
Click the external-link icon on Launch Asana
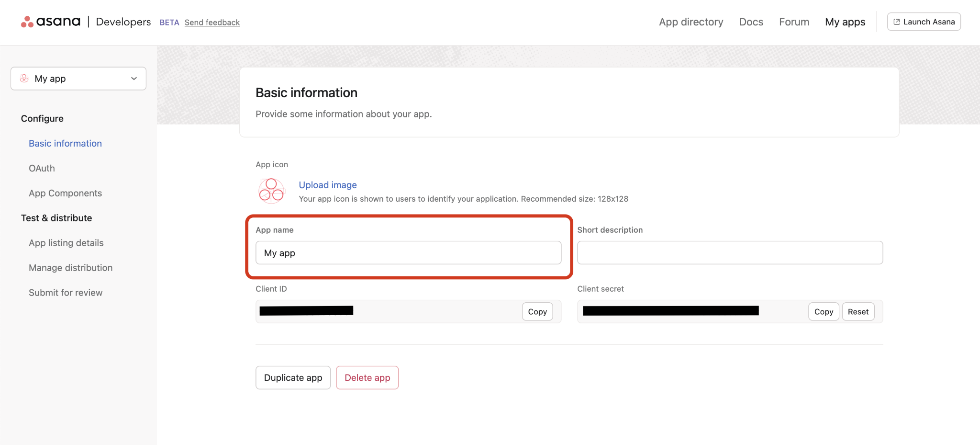(x=897, y=22)
